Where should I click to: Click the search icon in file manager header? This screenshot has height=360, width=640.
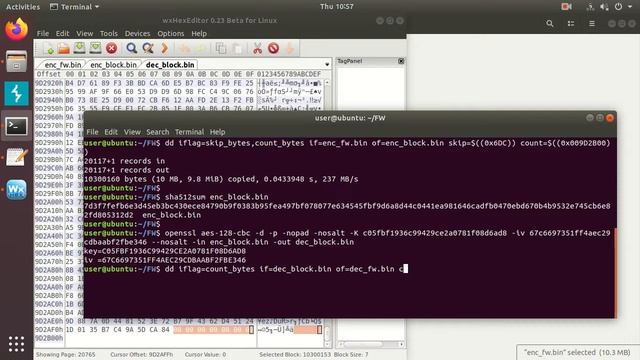(550, 24)
